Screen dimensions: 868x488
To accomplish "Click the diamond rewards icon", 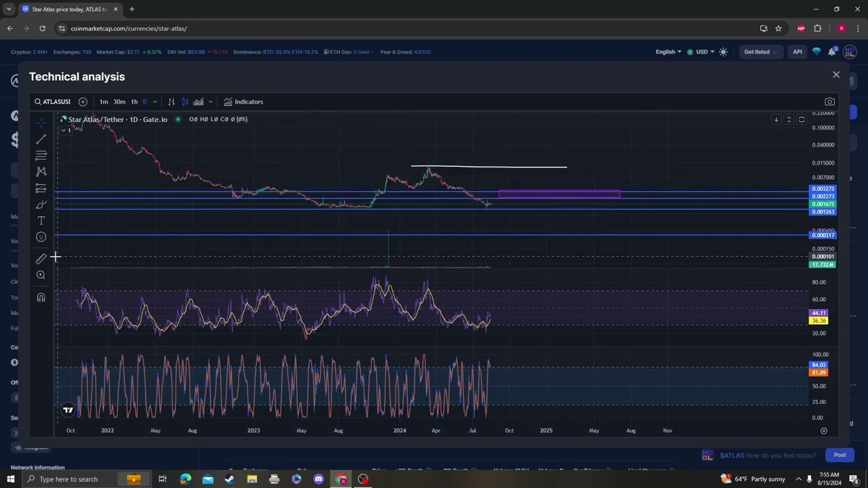I will [816, 52].
